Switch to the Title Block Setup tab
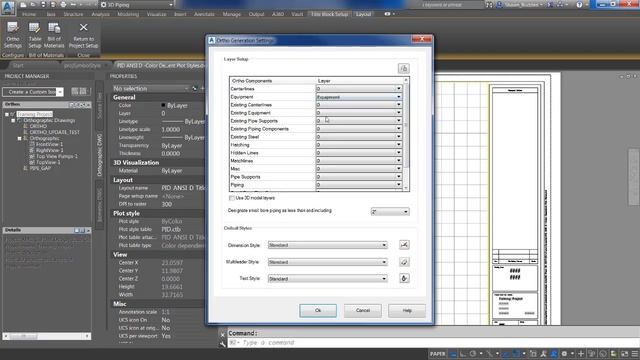 point(330,14)
